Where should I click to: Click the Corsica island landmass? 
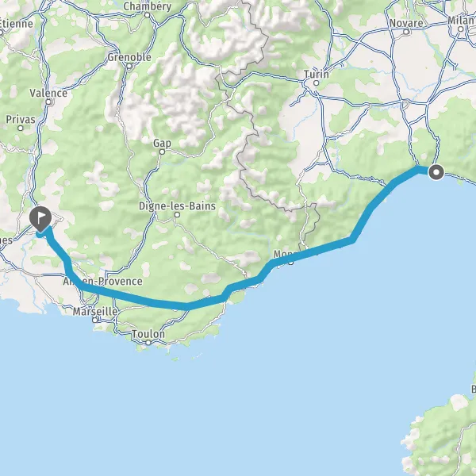pyautogui.click(x=443, y=437)
